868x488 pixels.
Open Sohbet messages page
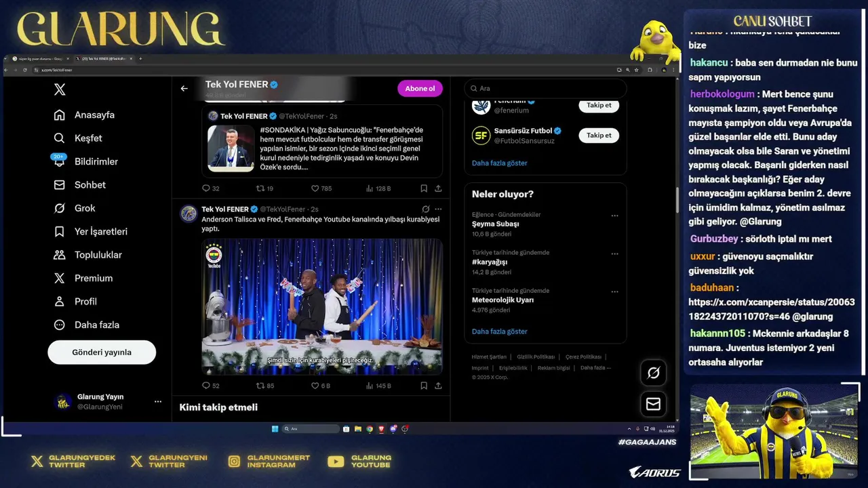pos(80,185)
